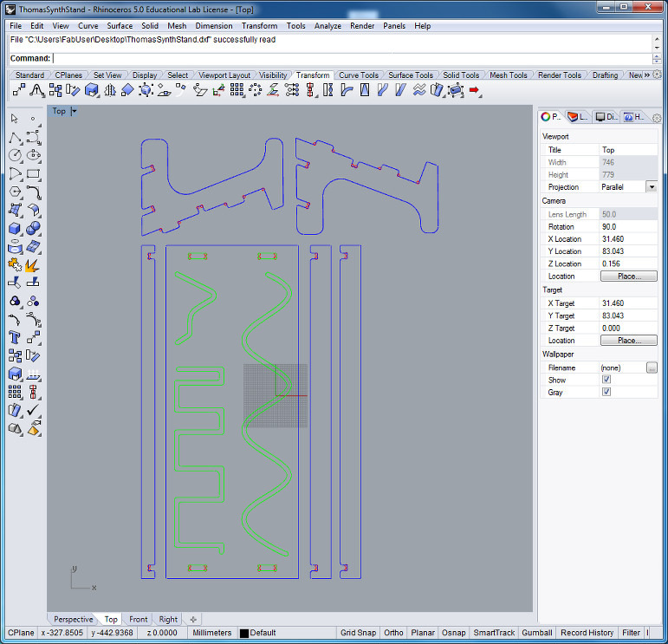
Task: Select the Polyline tool in left toolbar
Action: (15, 138)
